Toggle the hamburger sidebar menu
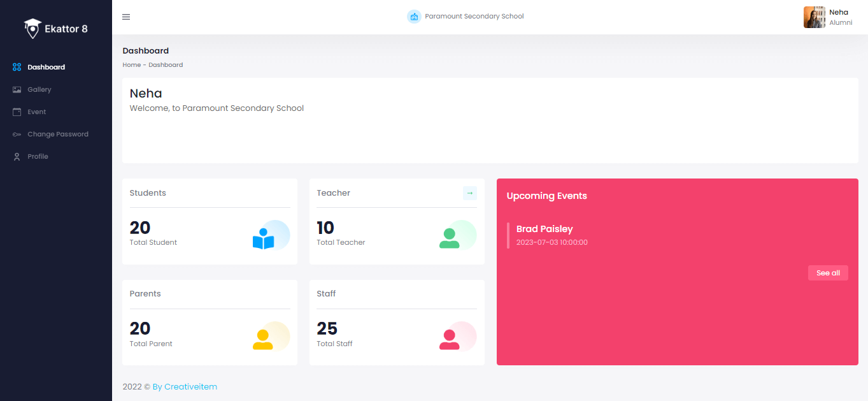This screenshot has width=868, height=401. coord(126,17)
